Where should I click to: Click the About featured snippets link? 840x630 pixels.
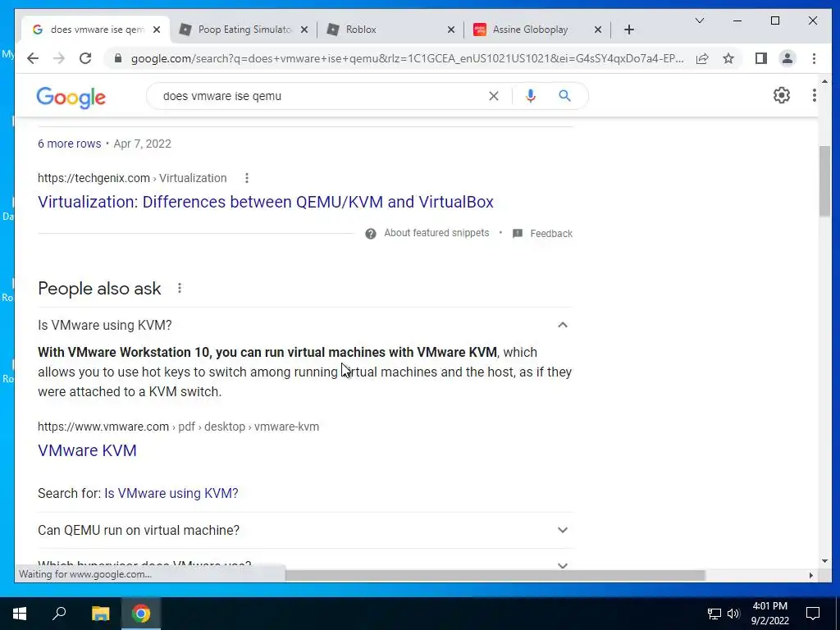[x=436, y=233]
